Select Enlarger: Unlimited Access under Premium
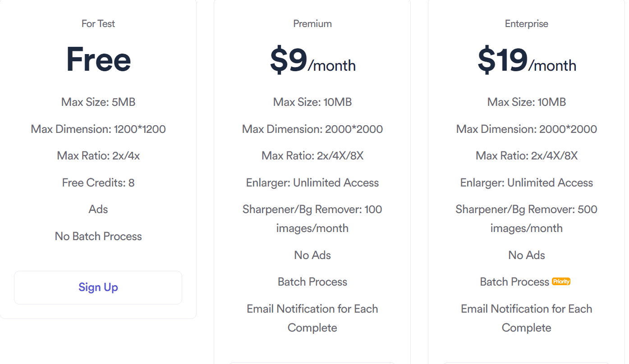This screenshot has width=629, height=364. (x=312, y=182)
